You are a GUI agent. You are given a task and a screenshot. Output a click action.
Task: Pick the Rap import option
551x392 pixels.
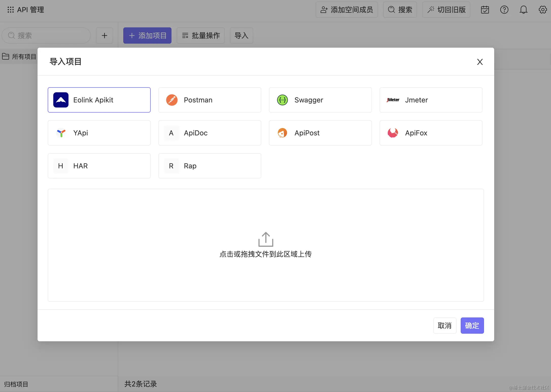coord(210,166)
